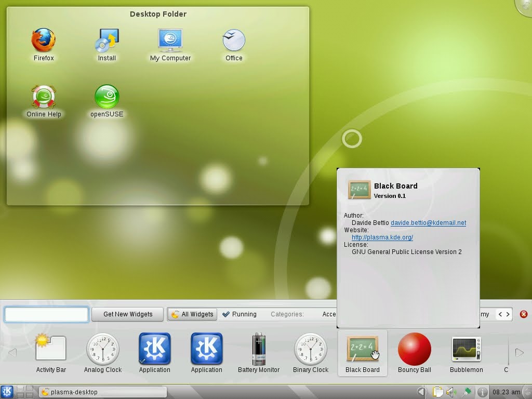This screenshot has width=532, height=399.
Task: Toggle the Running widgets filter
Action: 240,314
